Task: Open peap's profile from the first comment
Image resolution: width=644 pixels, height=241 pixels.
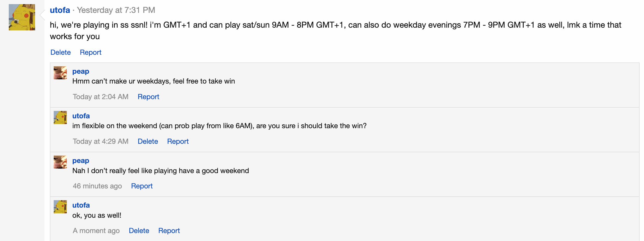Action: tap(81, 71)
